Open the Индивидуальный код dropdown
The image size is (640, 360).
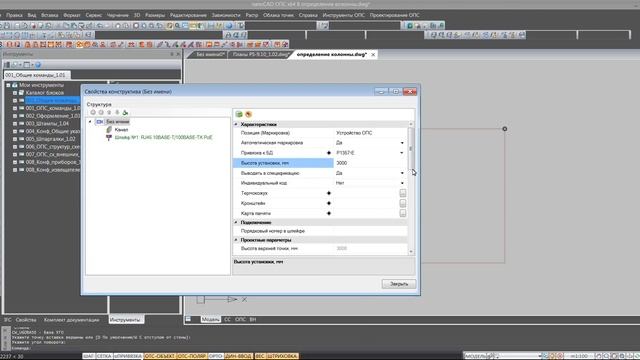402,183
